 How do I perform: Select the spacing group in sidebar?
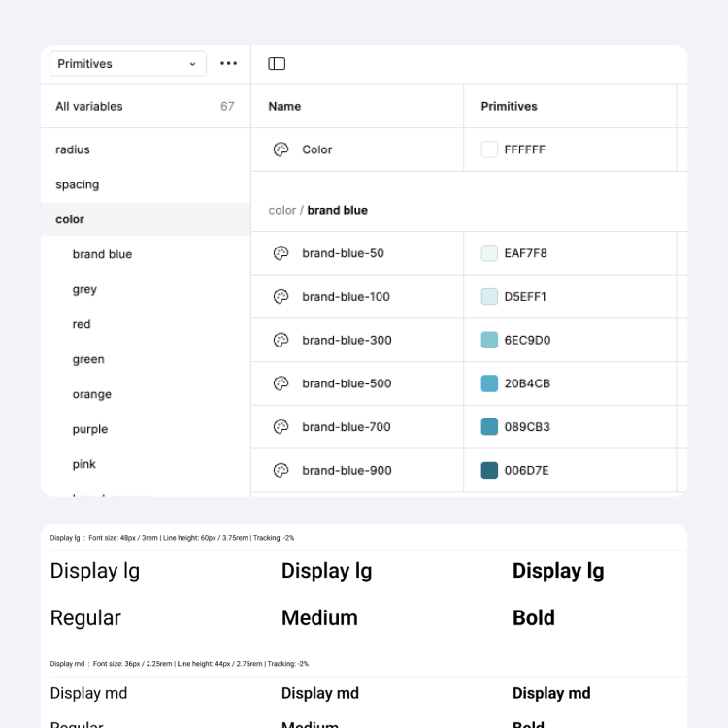pyautogui.click(x=78, y=184)
